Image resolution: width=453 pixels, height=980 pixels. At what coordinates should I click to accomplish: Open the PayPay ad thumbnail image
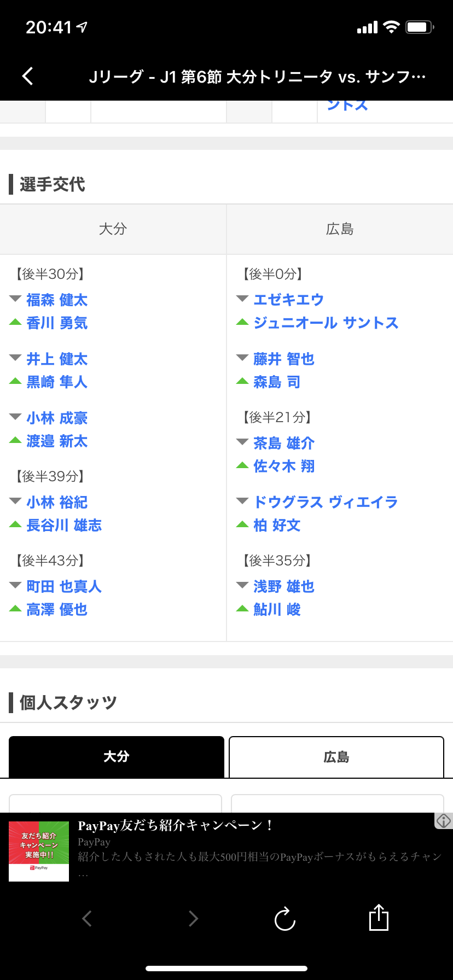39,851
